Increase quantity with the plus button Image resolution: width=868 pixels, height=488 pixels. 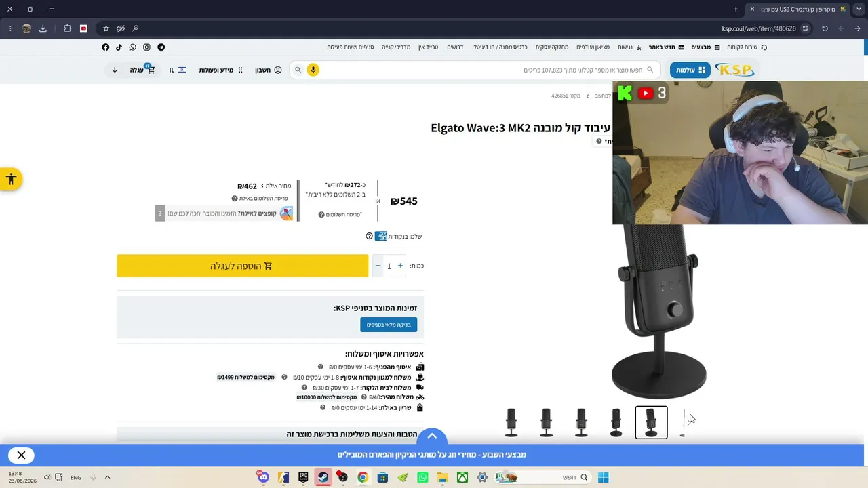click(x=400, y=266)
